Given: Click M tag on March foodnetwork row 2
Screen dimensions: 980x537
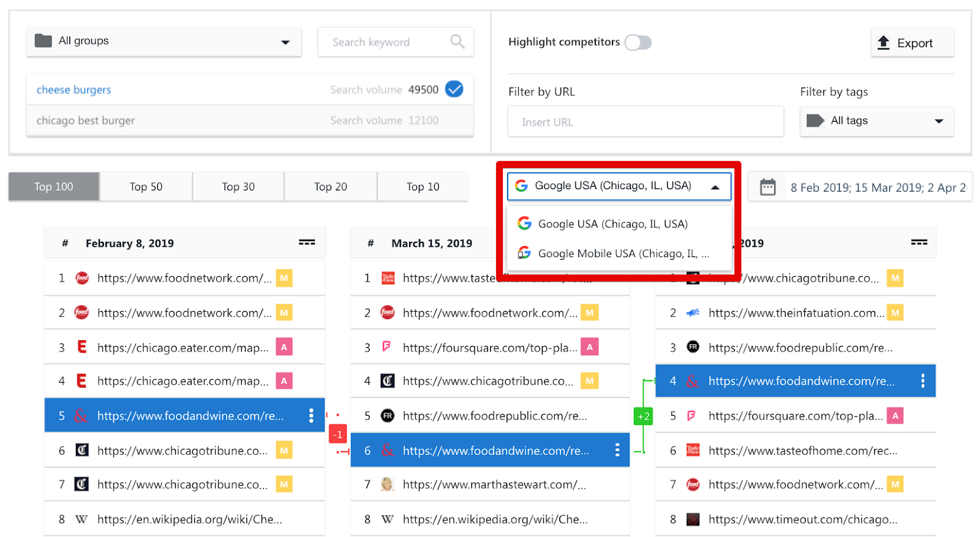Looking at the screenshot, I should pos(590,313).
